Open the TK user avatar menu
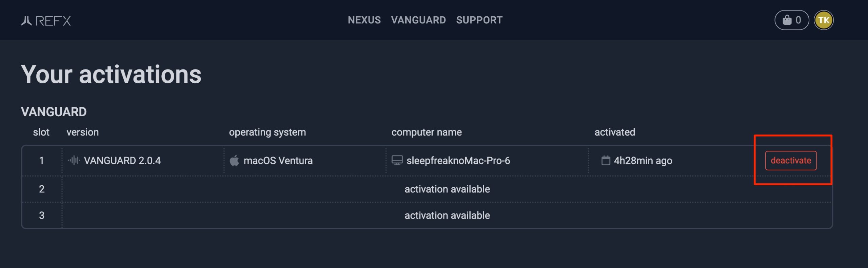 [824, 20]
